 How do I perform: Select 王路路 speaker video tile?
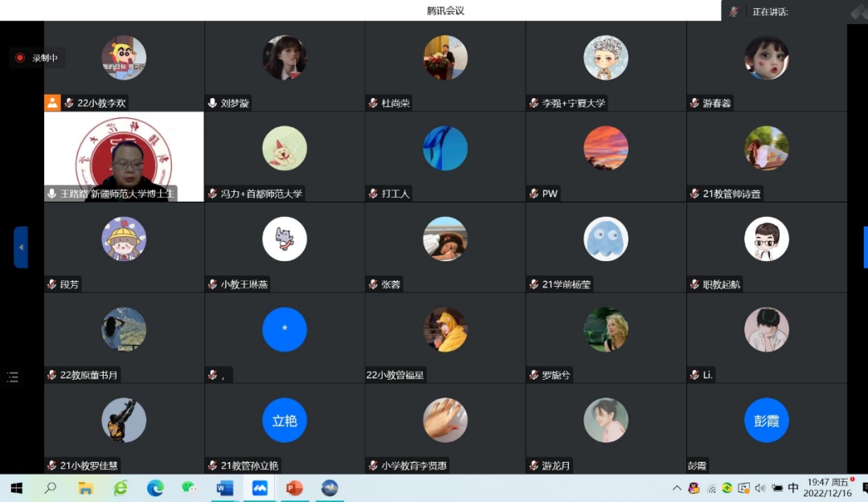[124, 157]
